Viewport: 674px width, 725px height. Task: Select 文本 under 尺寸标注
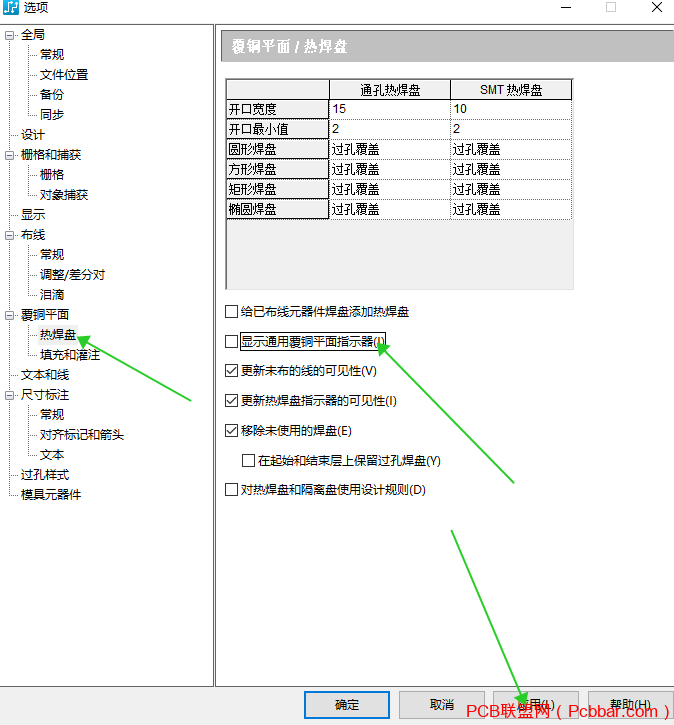coord(52,455)
